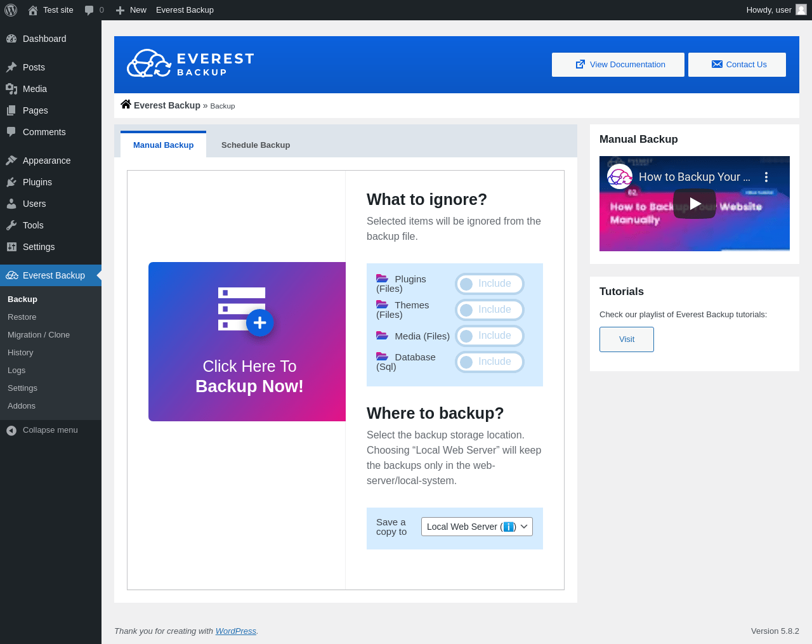Click the video channel logo icon
812x644 pixels.
pos(620,177)
